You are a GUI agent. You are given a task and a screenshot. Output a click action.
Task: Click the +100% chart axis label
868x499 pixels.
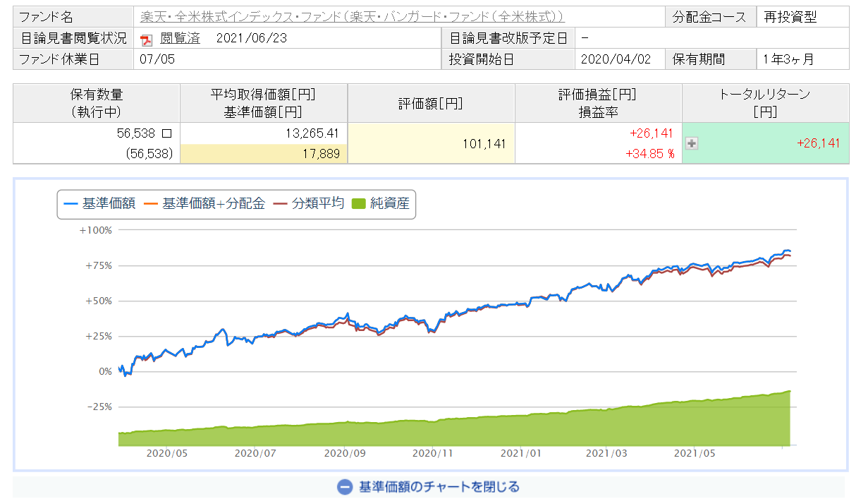tap(96, 230)
